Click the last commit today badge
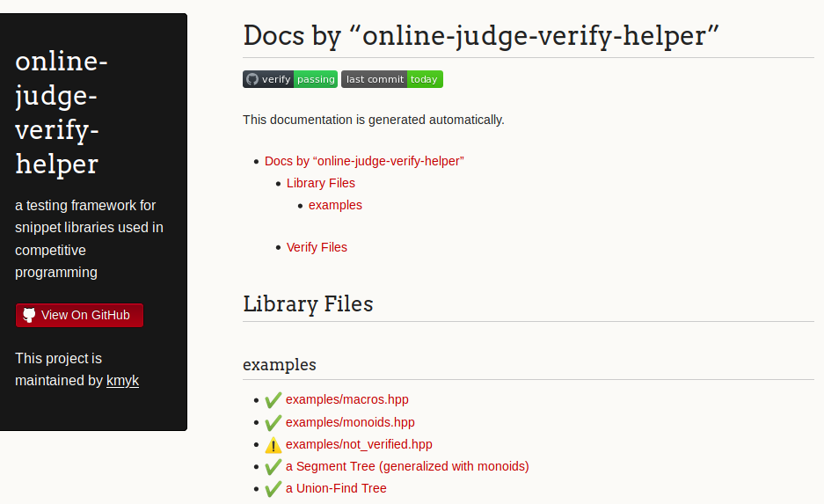 point(392,79)
